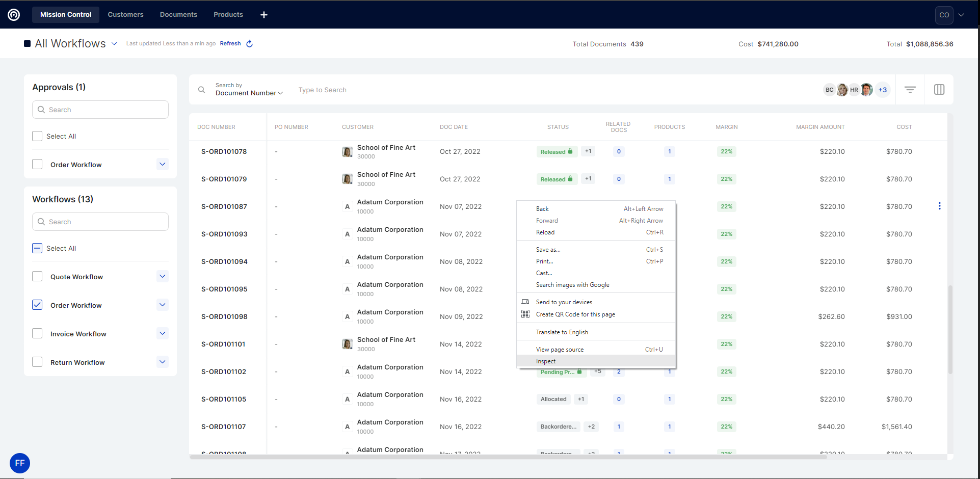Click the vertical scrollbar of the table
The width and height of the screenshot is (980, 479).
(950, 329)
